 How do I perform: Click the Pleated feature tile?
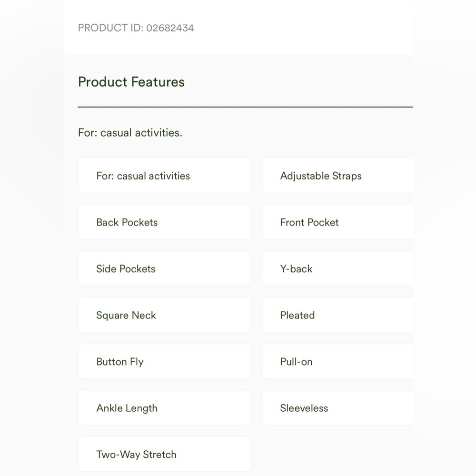pyautogui.click(x=337, y=315)
